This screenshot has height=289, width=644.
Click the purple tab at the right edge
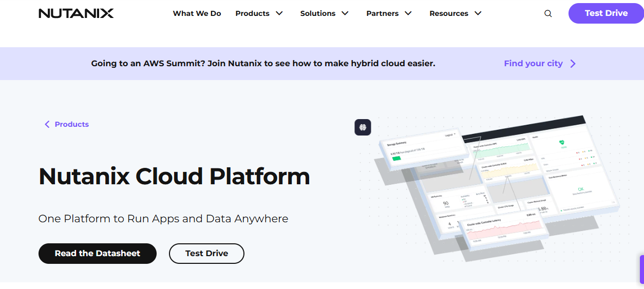[641, 269]
